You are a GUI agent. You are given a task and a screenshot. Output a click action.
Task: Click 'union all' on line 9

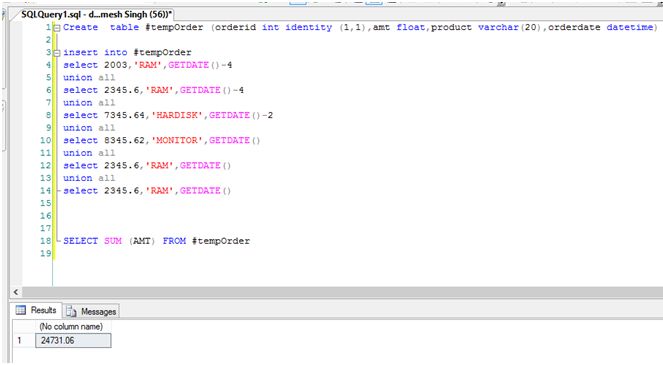89,128
